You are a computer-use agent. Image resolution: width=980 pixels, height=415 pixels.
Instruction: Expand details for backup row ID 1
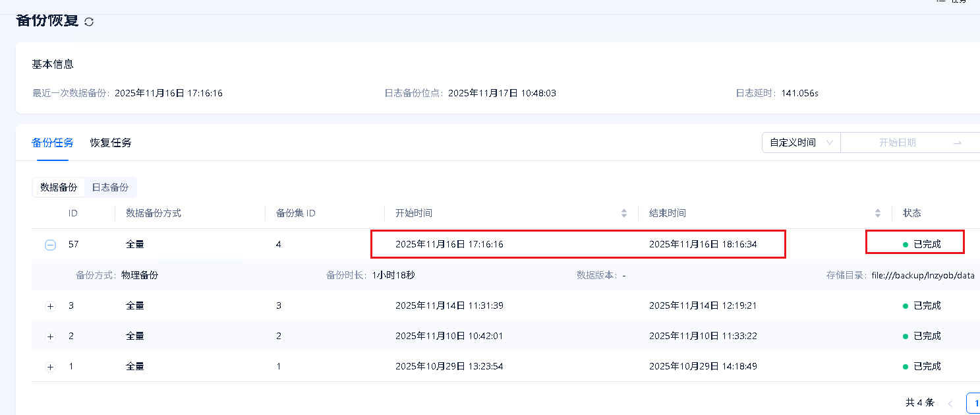(x=51, y=367)
